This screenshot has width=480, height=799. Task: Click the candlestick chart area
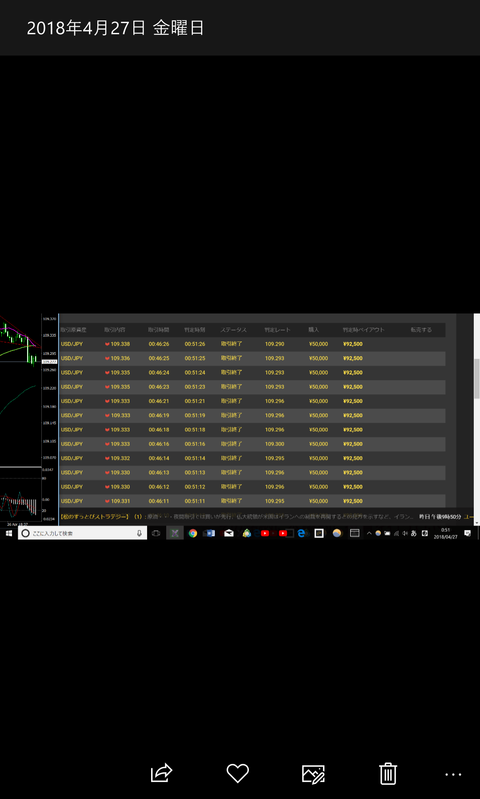pyautogui.click(x=20, y=390)
